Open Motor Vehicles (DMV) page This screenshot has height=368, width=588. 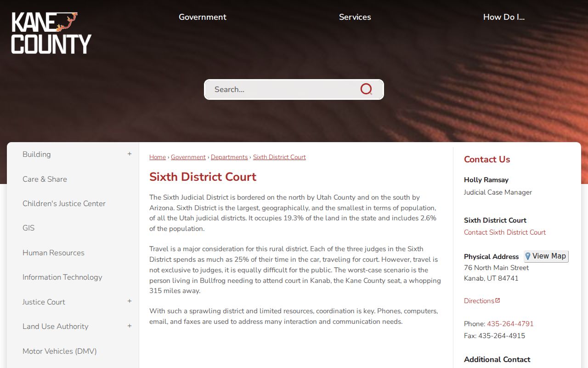pos(60,351)
